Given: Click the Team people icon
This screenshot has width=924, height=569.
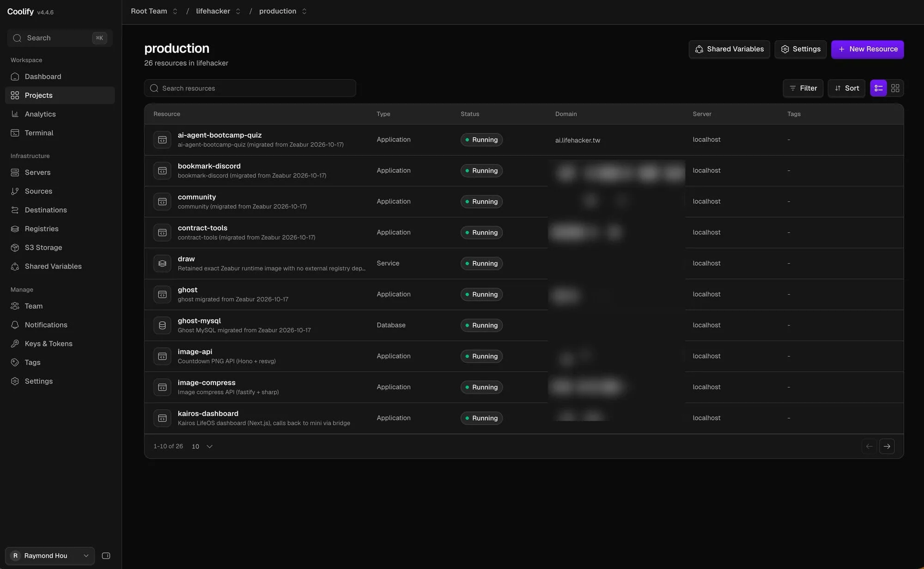Looking at the screenshot, I should tap(15, 306).
